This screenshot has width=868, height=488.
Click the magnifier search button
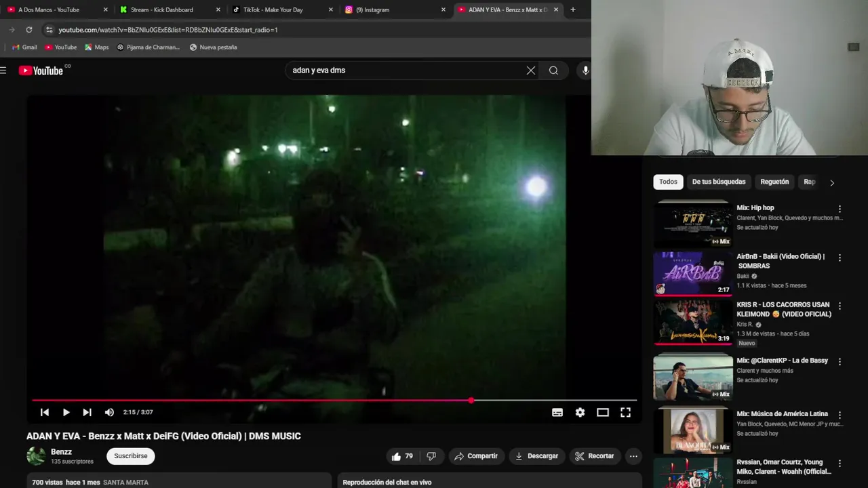click(x=554, y=70)
